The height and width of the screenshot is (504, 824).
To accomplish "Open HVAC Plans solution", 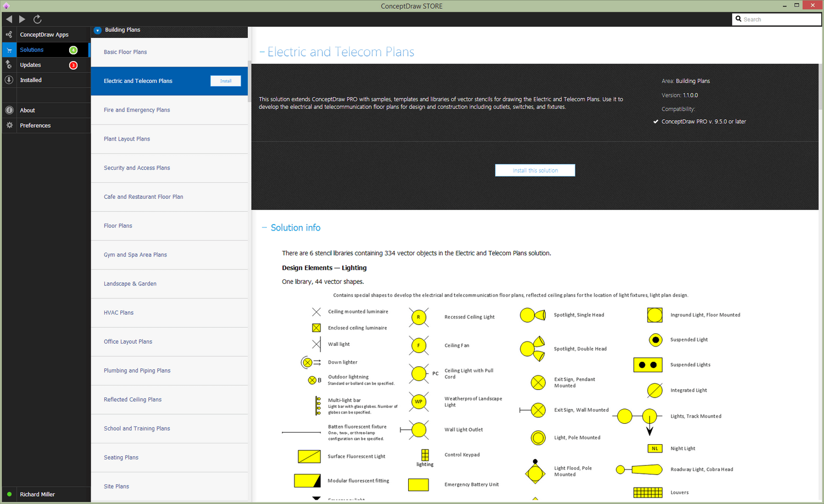I will click(169, 313).
